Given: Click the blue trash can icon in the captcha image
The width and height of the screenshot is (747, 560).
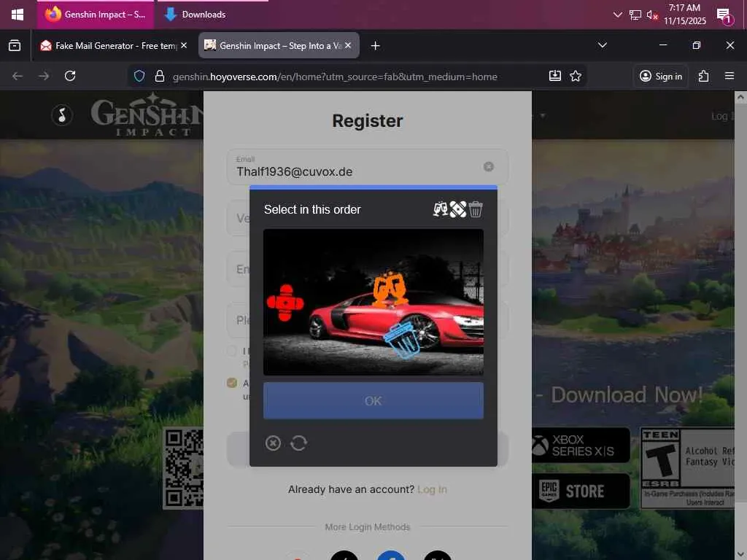Looking at the screenshot, I should (x=403, y=340).
